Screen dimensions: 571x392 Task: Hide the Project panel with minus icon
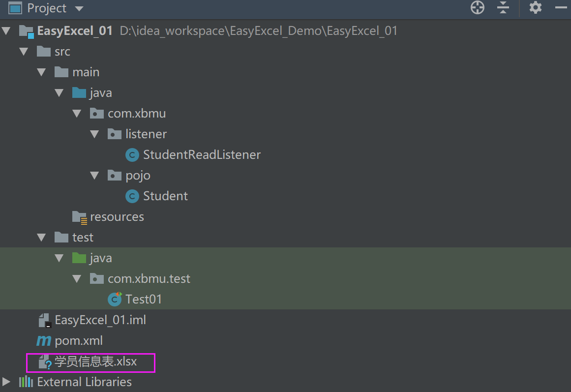[561, 7]
